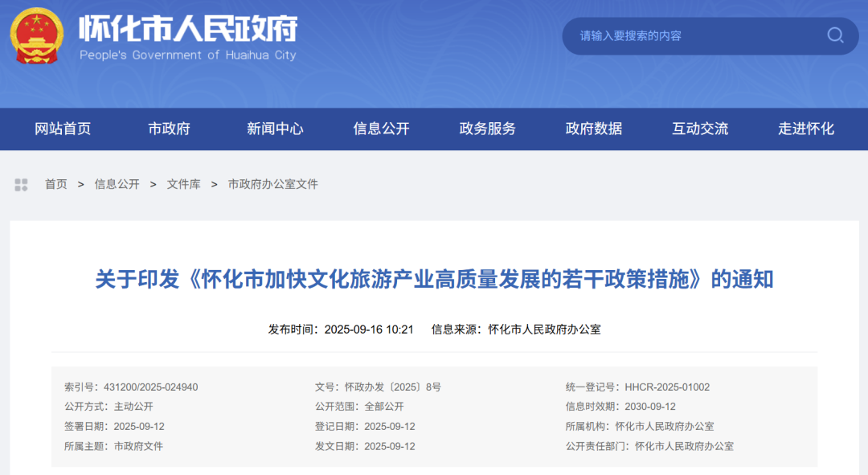Open the 走进怀化 section

[805, 129]
